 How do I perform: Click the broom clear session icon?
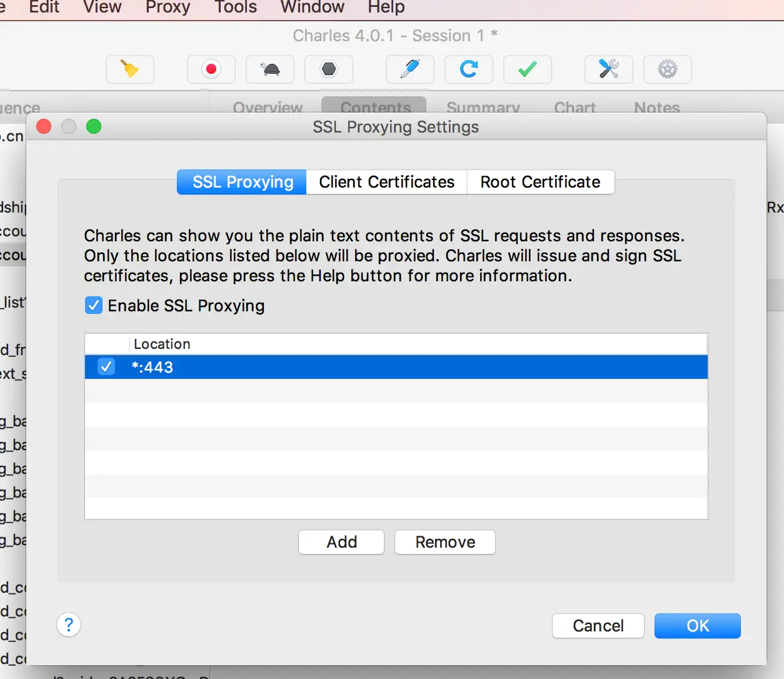coord(130,69)
